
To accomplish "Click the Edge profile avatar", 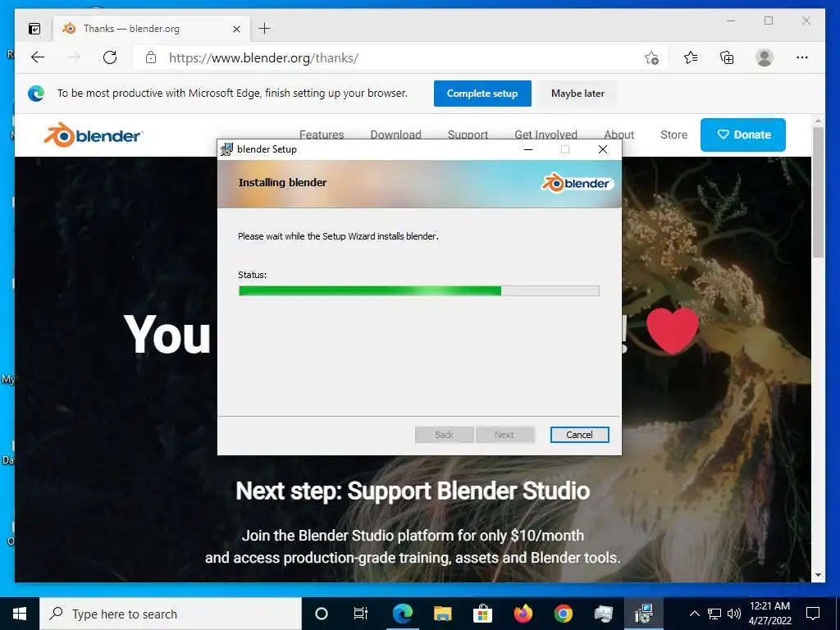I will click(765, 57).
